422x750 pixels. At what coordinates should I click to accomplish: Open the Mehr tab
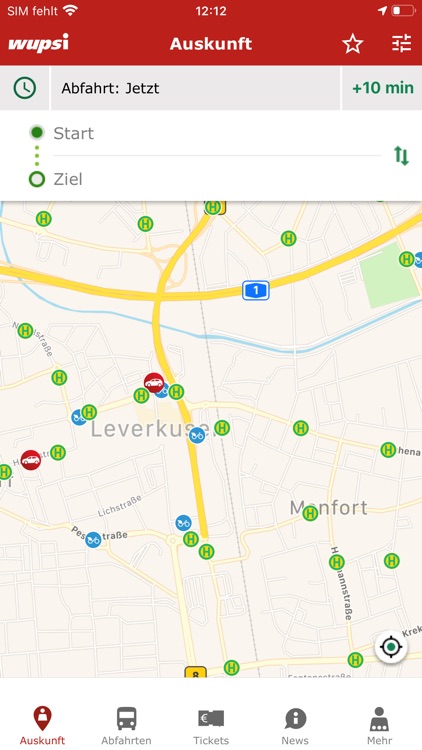point(379,726)
